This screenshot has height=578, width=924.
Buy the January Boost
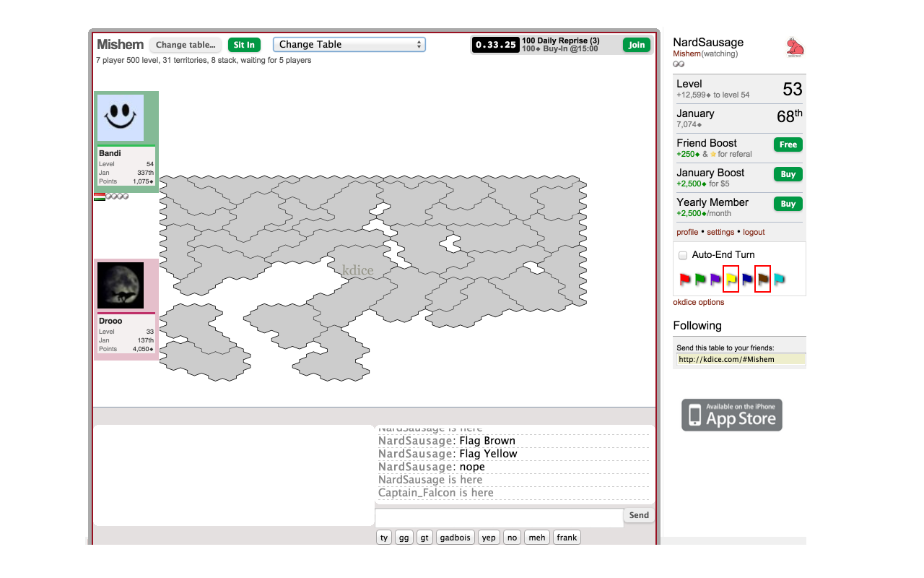point(788,174)
